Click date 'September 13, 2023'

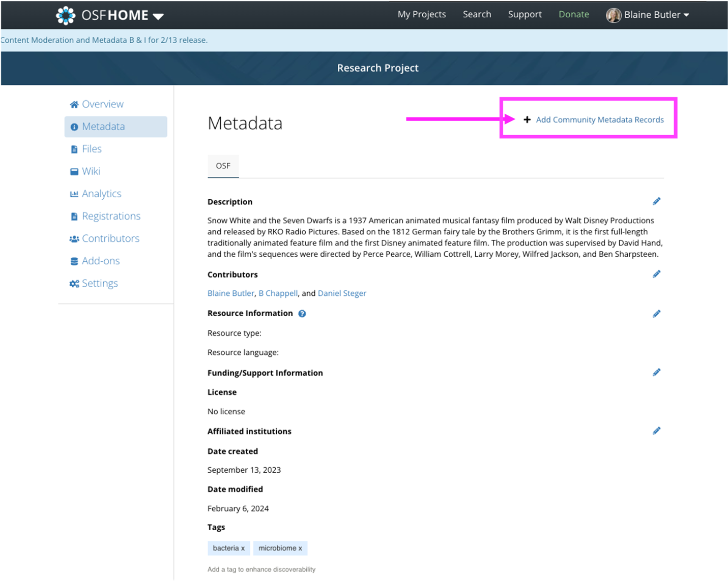click(244, 470)
